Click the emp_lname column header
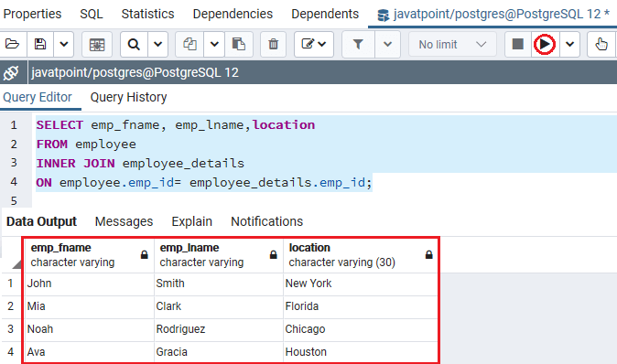Viewport: 617px width, 364px height. pos(219,255)
